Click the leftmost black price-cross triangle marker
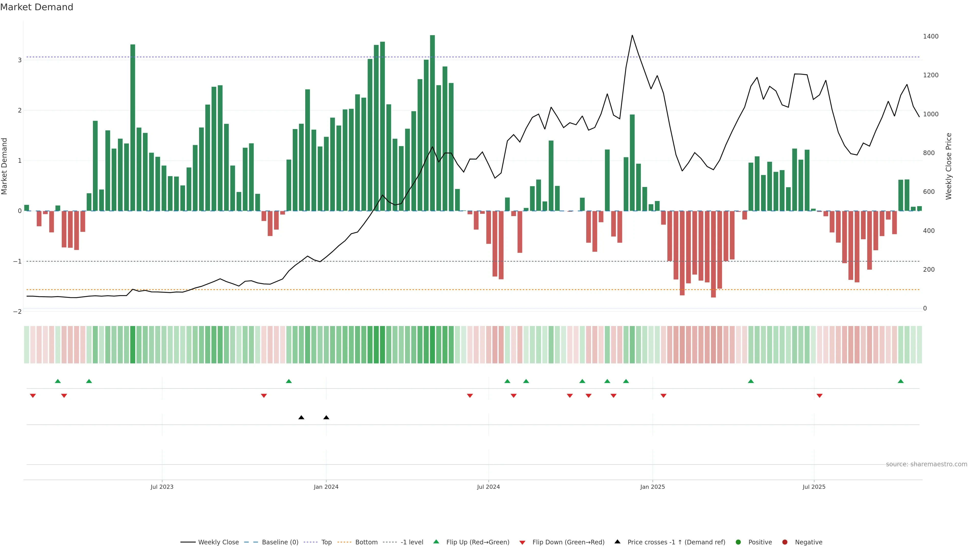 [301, 418]
